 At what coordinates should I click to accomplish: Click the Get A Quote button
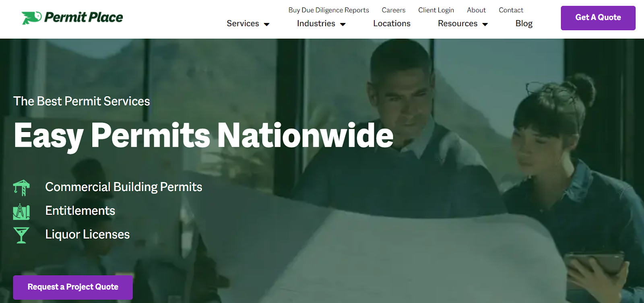pos(598,18)
